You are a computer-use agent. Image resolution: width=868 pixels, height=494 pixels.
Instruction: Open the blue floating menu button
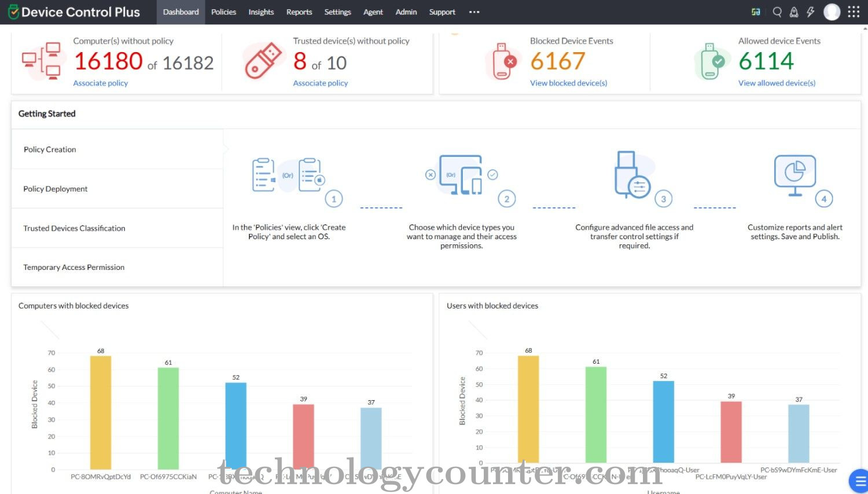(x=859, y=481)
